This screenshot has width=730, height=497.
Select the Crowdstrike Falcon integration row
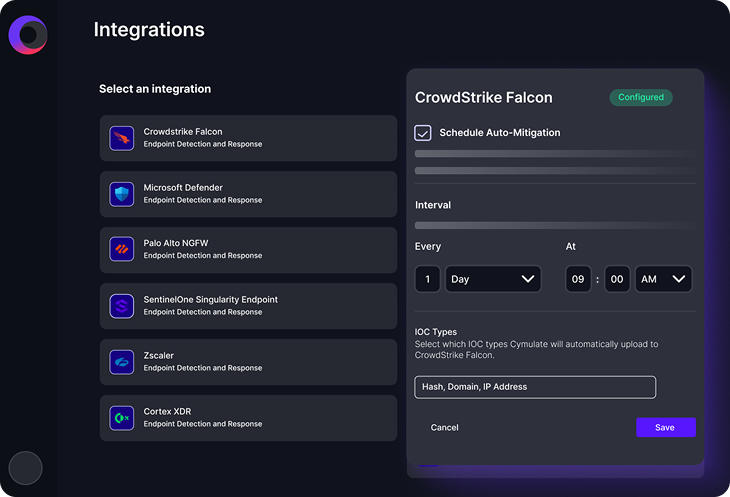click(x=248, y=138)
